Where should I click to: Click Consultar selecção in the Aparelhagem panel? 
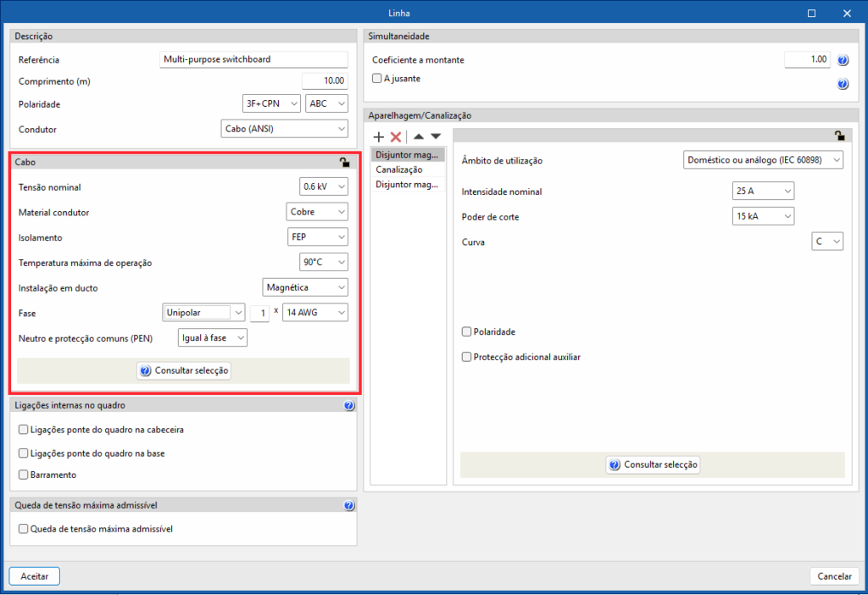(x=654, y=465)
